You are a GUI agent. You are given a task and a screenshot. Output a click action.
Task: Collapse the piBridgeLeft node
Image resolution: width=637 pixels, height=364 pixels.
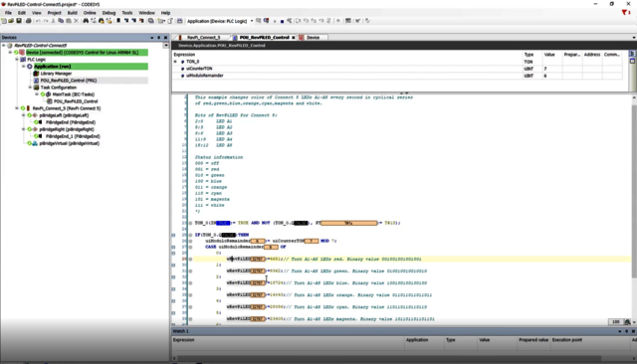[23, 115]
